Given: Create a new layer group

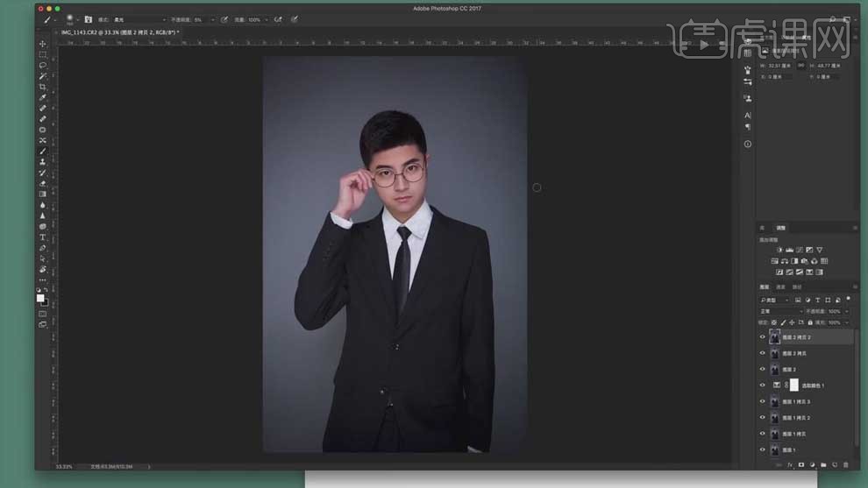Looking at the screenshot, I should [823, 465].
